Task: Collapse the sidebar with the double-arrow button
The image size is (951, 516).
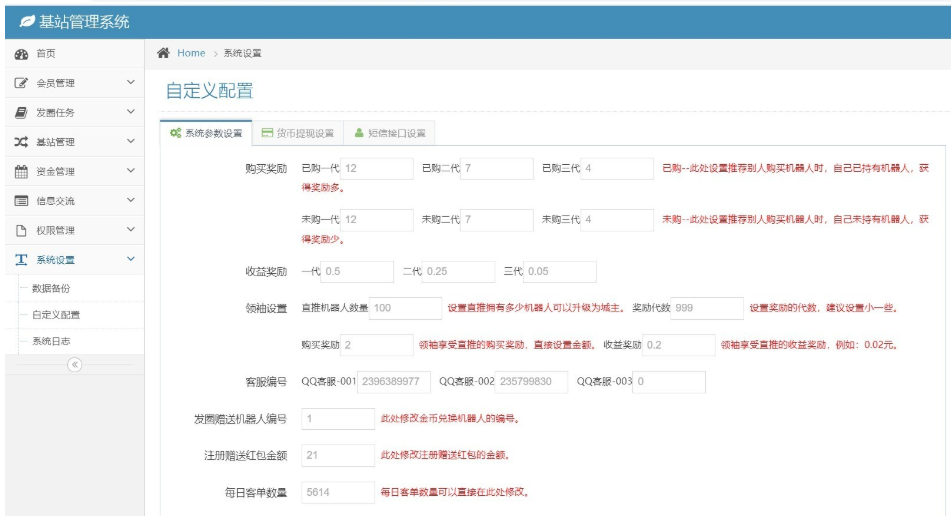Action: pos(73,366)
